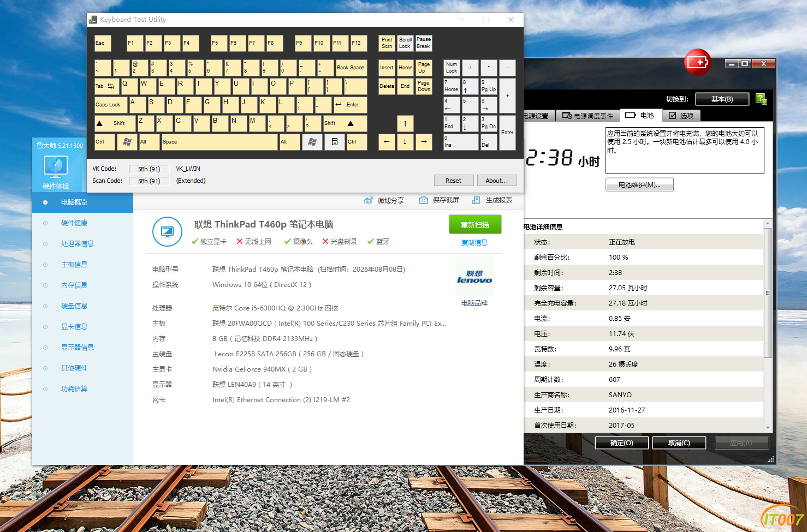The height and width of the screenshot is (532, 807).
Task: Click the 英特尔 Core i5-6300HQ processor text
Action: point(275,308)
